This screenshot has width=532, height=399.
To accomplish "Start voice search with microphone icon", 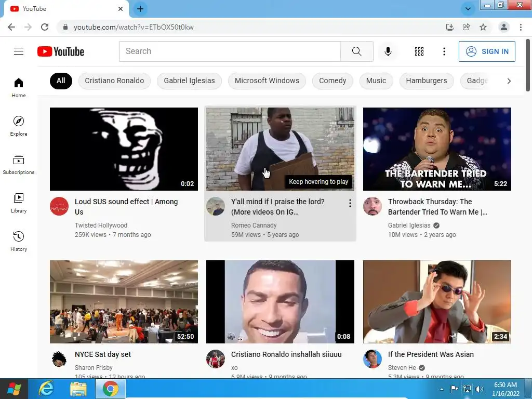I will coord(388,51).
